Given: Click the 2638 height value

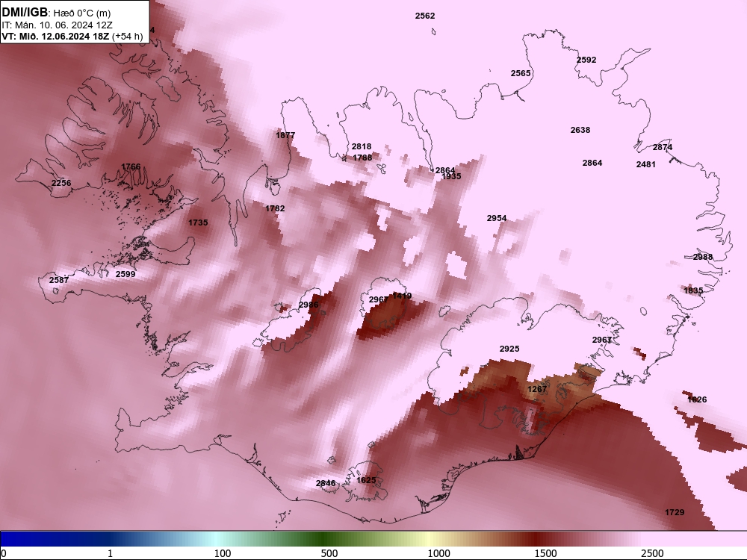Looking at the screenshot, I should click(x=580, y=129).
